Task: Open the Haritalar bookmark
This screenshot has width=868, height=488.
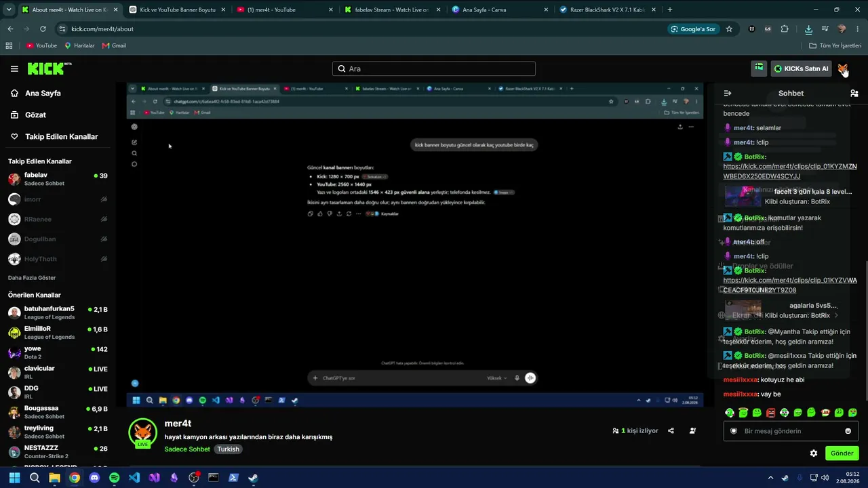Action: coord(79,45)
